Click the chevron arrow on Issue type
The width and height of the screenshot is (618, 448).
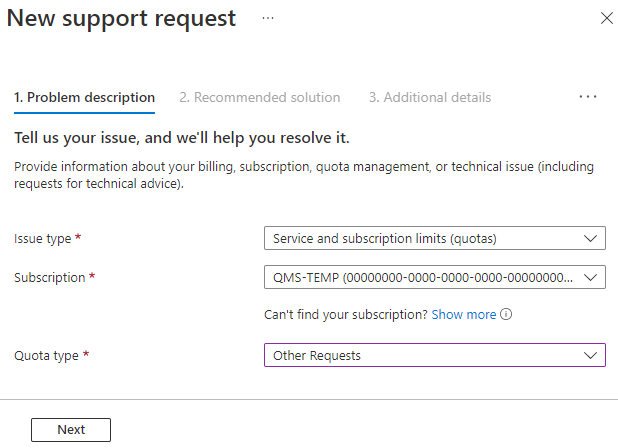(590, 239)
